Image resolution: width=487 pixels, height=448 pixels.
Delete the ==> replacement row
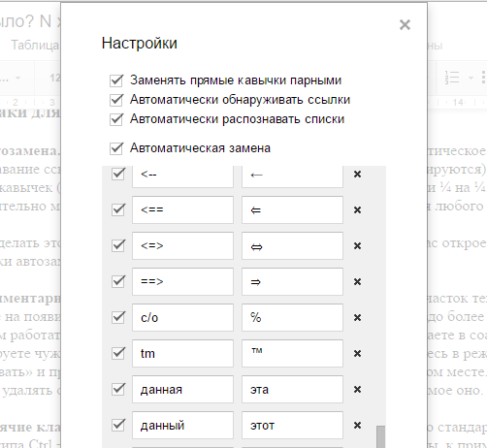pos(357,282)
